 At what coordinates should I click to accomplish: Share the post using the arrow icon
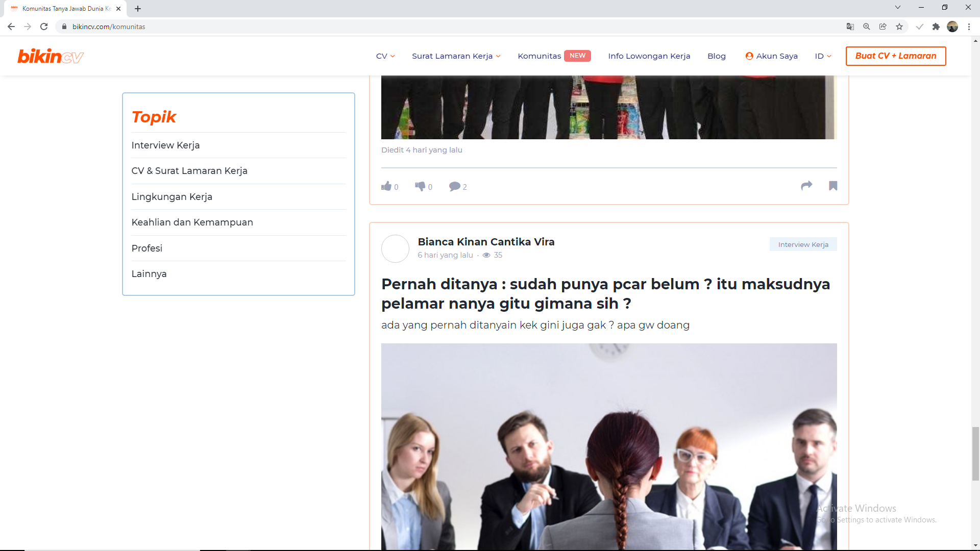pos(806,186)
